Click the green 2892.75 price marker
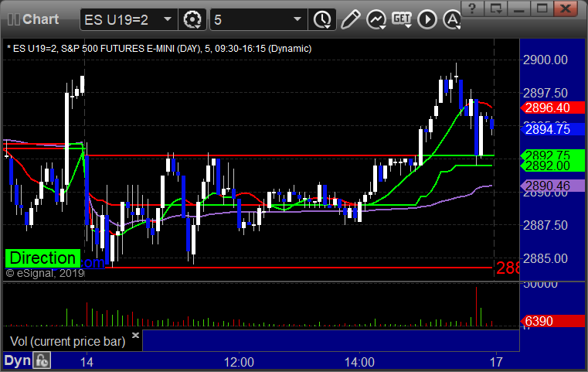 pyautogui.click(x=552, y=155)
